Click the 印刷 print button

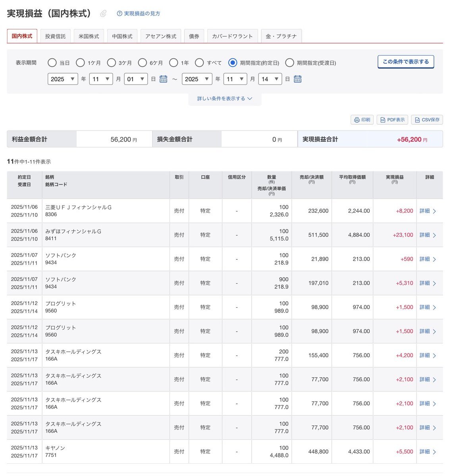click(x=362, y=120)
